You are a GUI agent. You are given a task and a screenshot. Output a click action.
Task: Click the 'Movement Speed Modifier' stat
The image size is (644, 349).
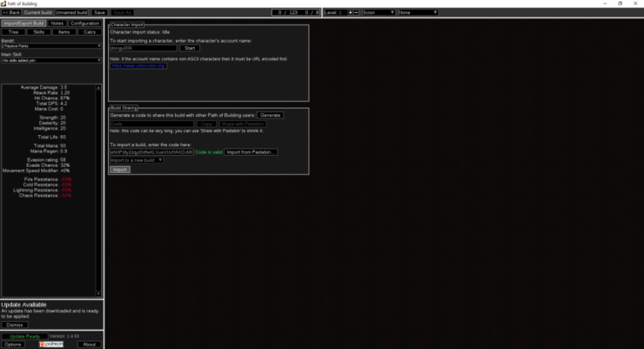[x=37, y=171]
